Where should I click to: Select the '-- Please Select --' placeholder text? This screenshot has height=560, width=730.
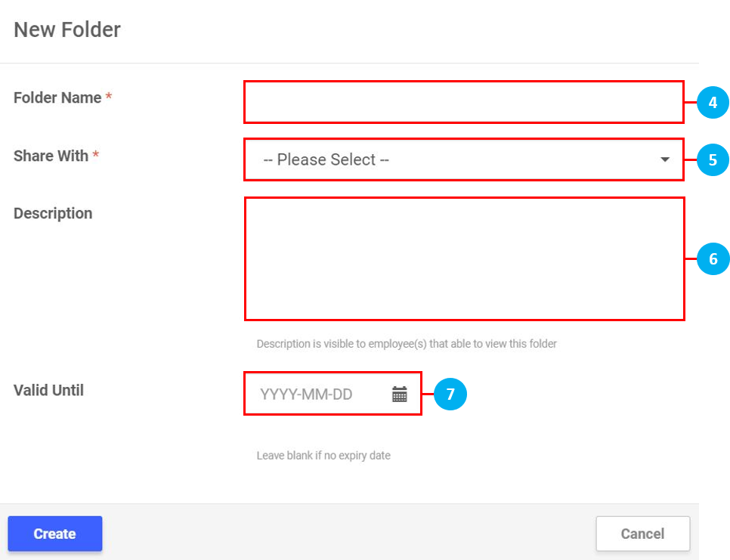[326, 159]
